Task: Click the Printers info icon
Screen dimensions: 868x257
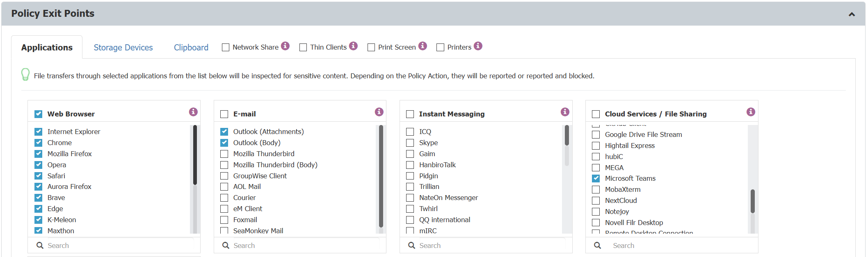Action: [478, 46]
